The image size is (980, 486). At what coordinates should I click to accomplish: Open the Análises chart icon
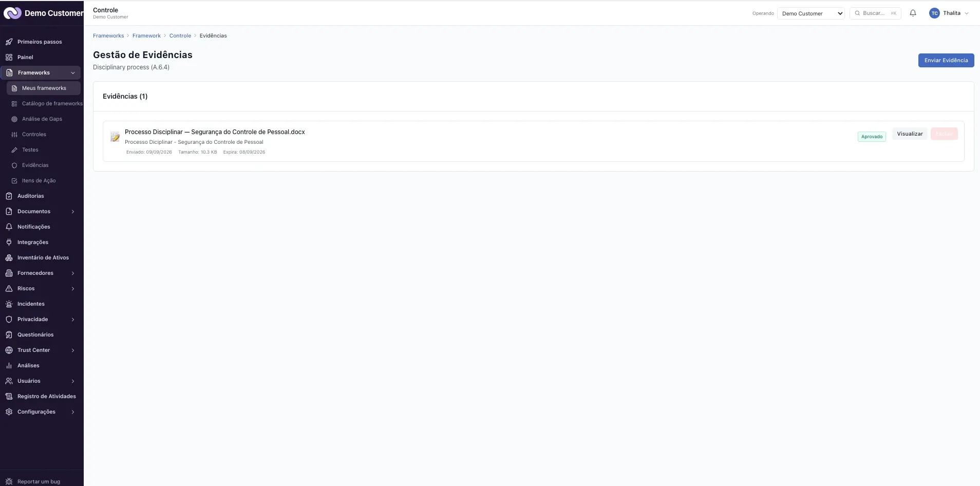tap(9, 365)
